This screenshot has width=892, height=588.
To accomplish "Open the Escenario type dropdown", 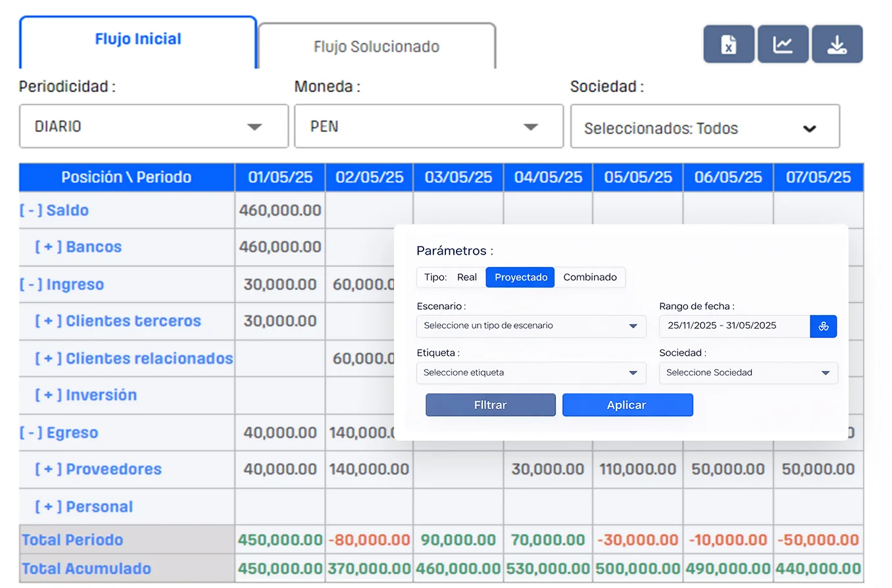I will [x=531, y=326].
